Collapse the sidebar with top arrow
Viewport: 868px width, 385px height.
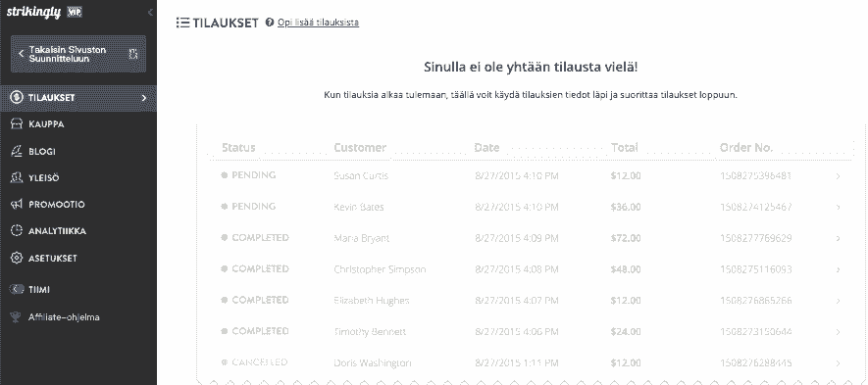tap(150, 12)
